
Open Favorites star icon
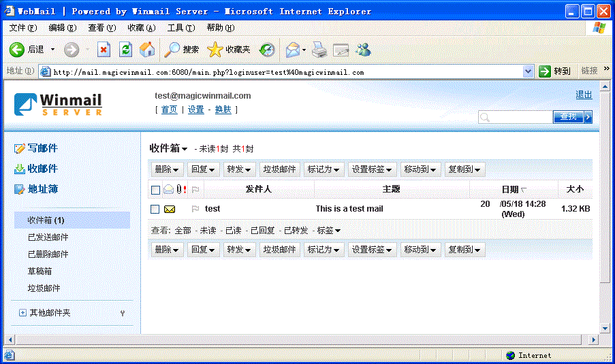tap(215, 50)
